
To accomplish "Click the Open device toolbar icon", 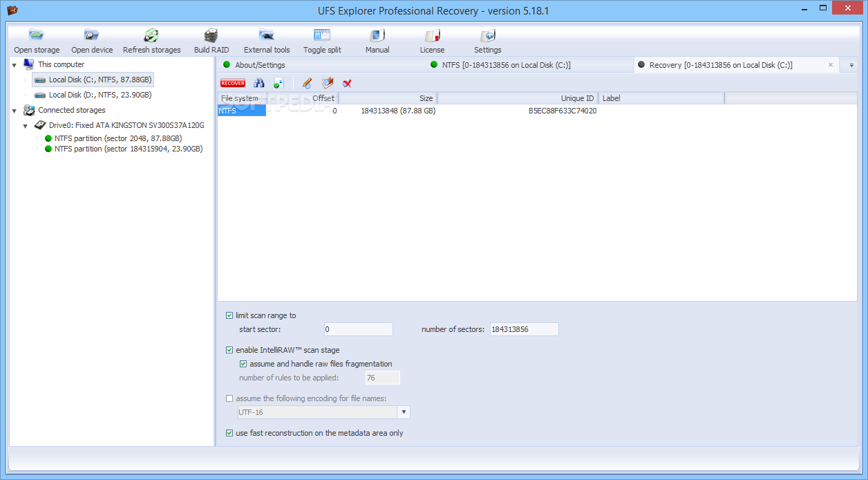I will (92, 41).
